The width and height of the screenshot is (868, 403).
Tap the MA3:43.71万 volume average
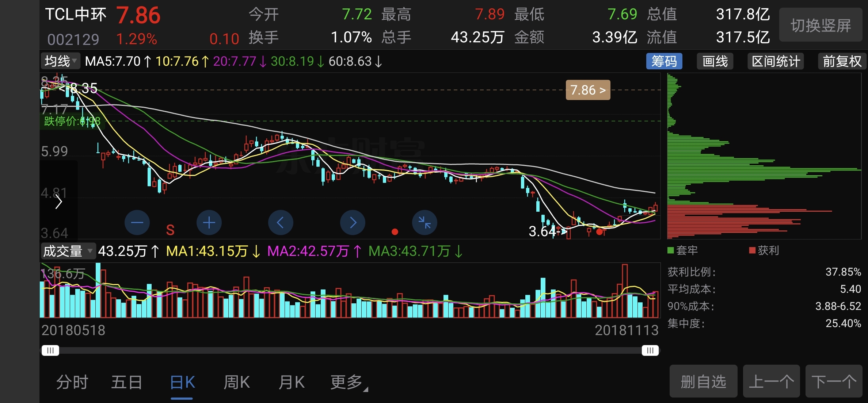point(409,251)
